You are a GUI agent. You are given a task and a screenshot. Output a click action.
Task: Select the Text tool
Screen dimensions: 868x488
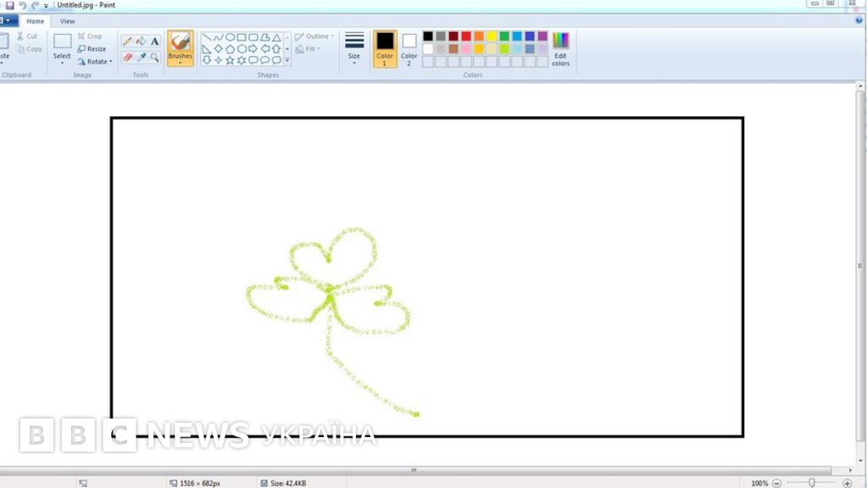[x=155, y=41]
